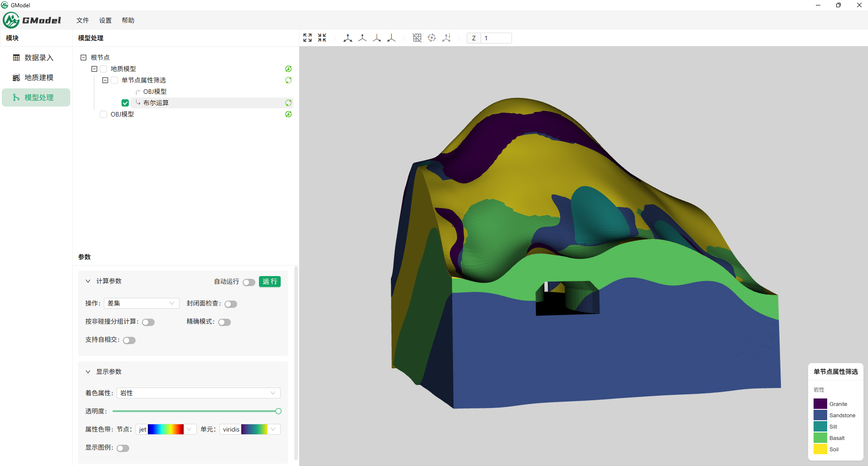Image resolution: width=868 pixels, height=466 pixels.
Task: Click the rotation center target icon
Action: click(432, 38)
